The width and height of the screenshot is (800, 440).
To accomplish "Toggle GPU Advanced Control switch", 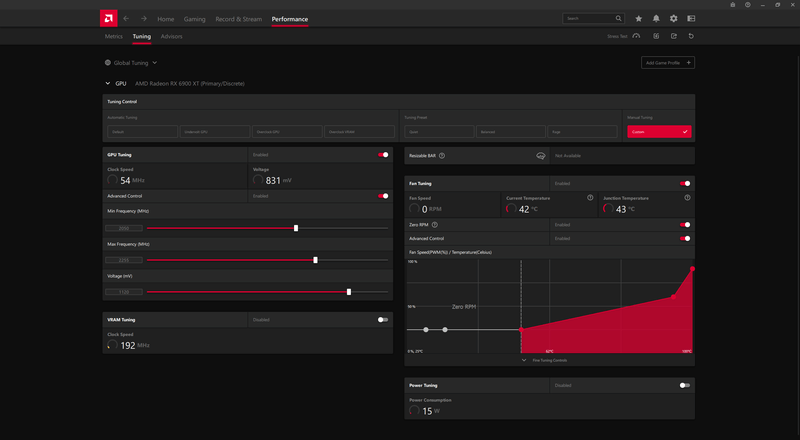I will pos(383,196).
